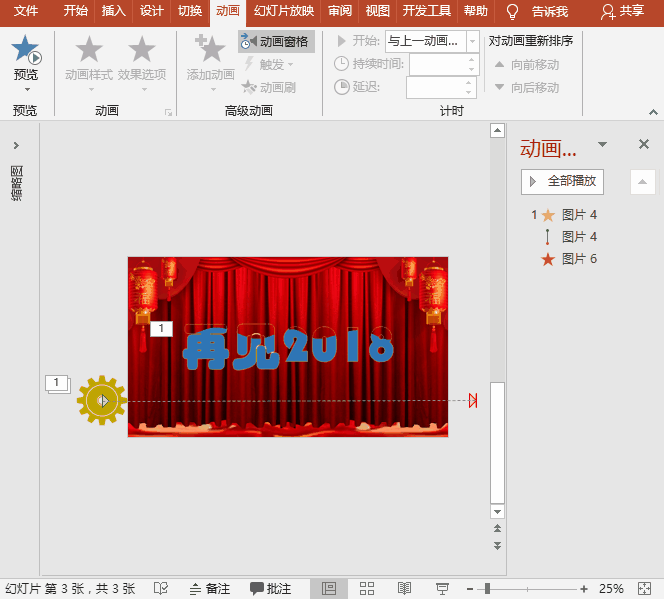664x599 pixels.
Task: Click the Delay clock icon
Action: [341, 87]
